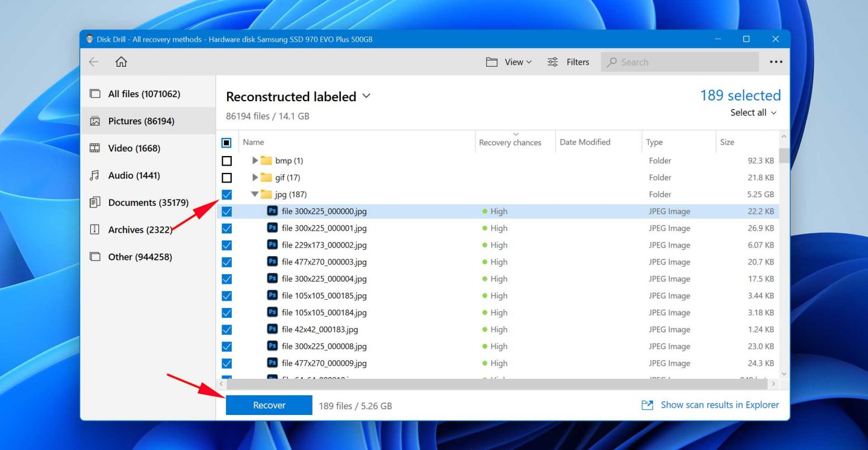Click the search magnifier icon
This screenshot has width=868, height=450.
click(612, 62)
